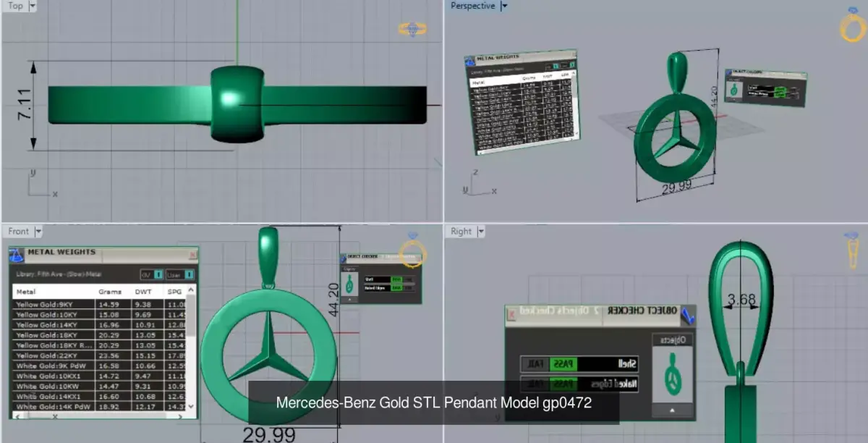Screen dimensions: 868x443
Task: Click the 23.56 grams cell
Action: click(114, 355)
